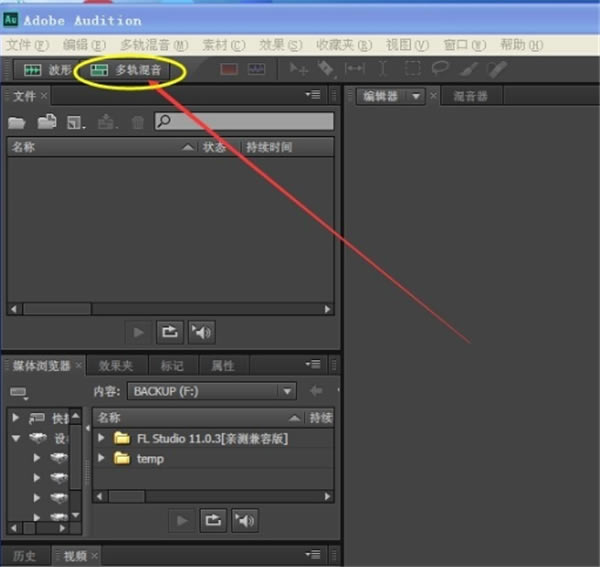Open the BACKUP (F:) contents dropdown
This screenshot has width=600, height=567.
[212, 391]
